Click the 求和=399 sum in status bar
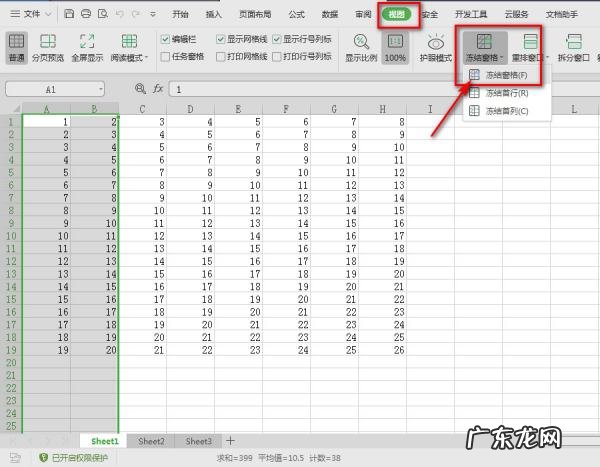Screen dimensions: 600x467 click(234, 457)
